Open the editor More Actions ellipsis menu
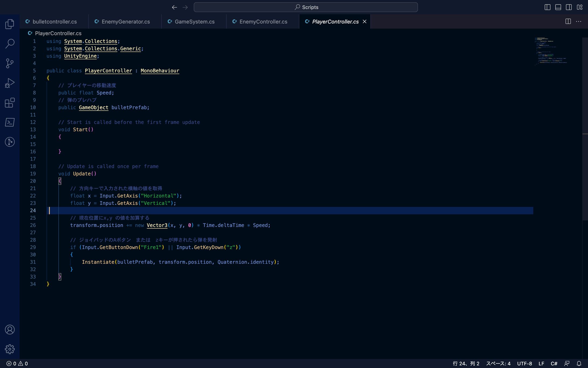This screenshot has width=588, height=368. (579, 22)
